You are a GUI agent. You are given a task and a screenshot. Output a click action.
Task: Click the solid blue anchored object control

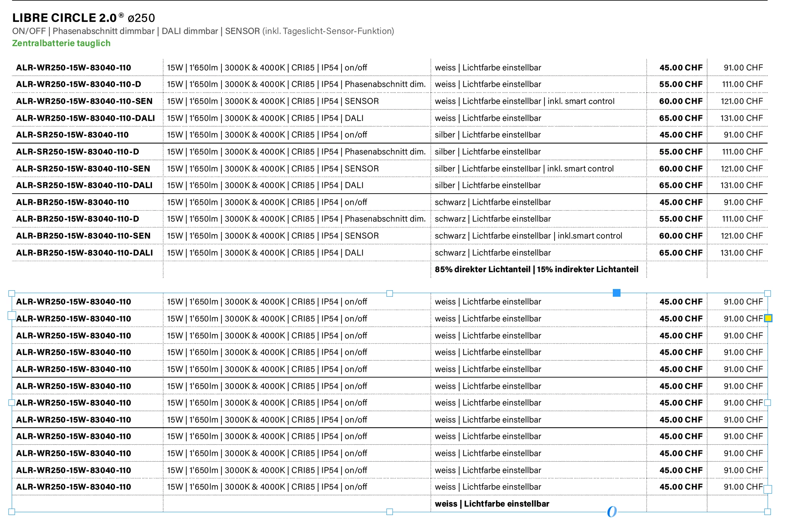616,293
